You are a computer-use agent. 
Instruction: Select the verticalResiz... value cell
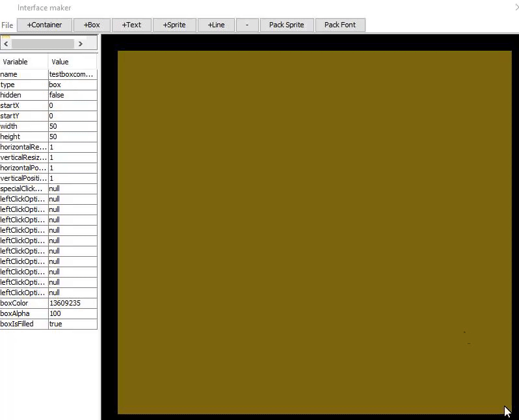tap(73, 157)
